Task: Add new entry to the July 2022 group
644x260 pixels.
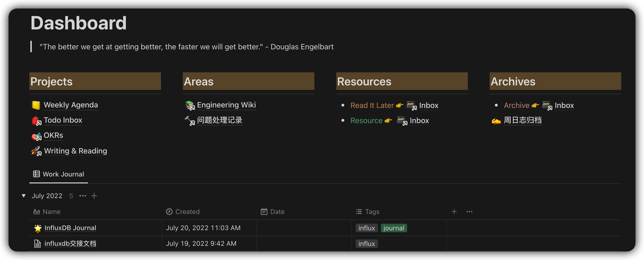Action: [94, 196]
